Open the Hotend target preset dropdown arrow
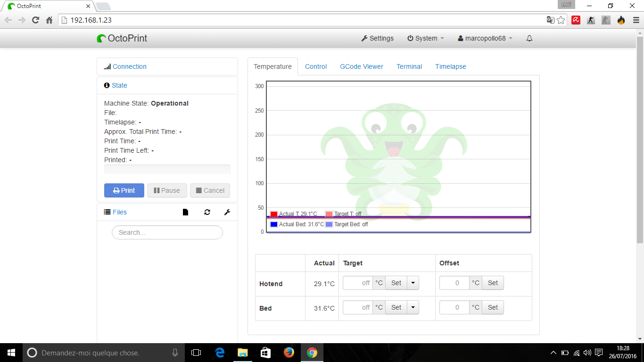Viewport: 644px width, 362px height. pos(413,283)
